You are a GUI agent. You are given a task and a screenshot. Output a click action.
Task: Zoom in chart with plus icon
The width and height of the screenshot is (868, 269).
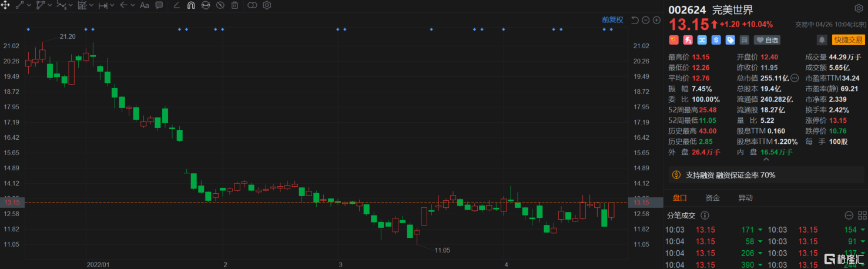click(x=656, y=20)
